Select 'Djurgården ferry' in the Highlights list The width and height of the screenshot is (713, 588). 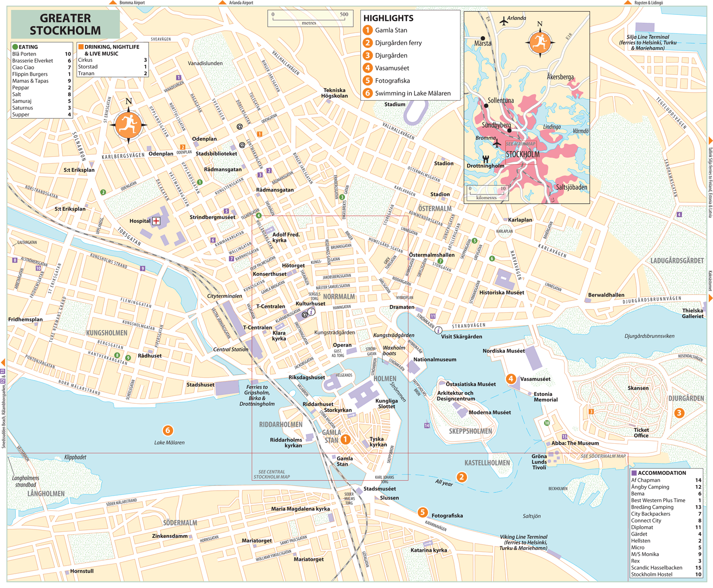pos(398,43)
